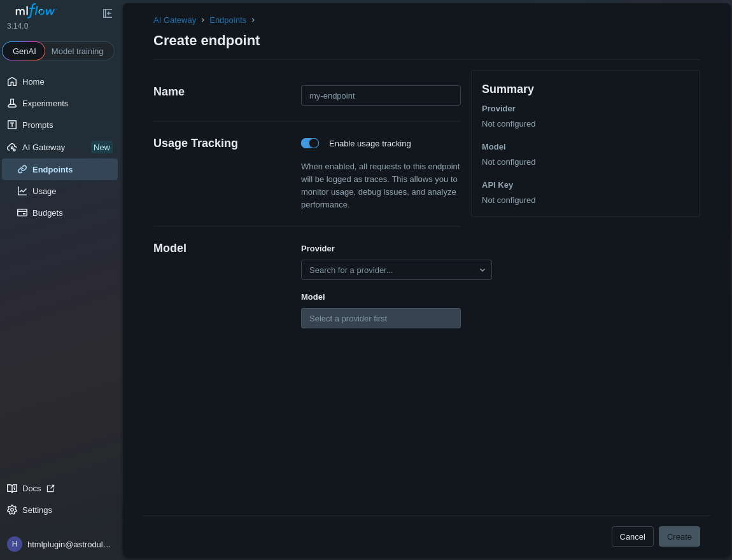The height and width of the screenshot is (560, 732).
Task: Click the version number 3.14.0
Action: pos(18,26)
